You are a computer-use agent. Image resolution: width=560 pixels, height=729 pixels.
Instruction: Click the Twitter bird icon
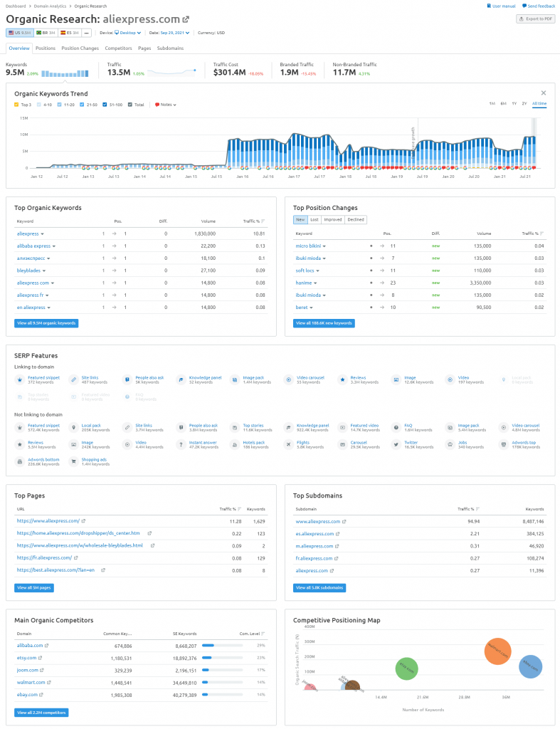pos(396,445)
